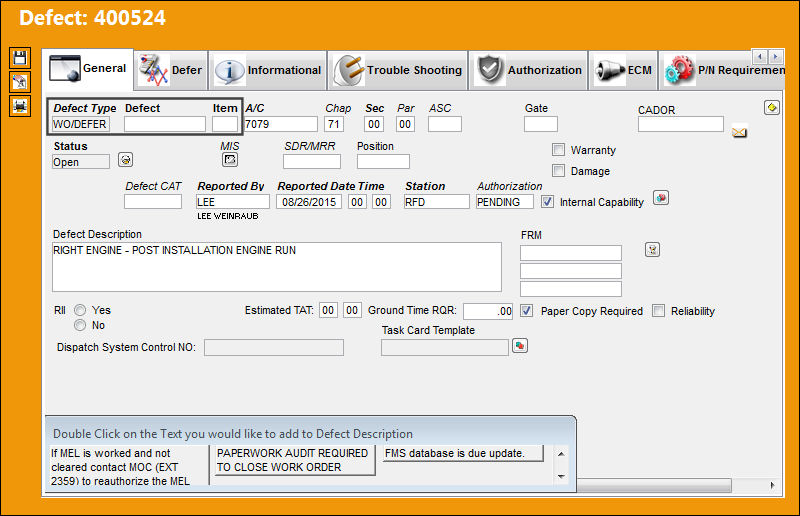Click the Reported Date Time minute field
Image resolution: width=800 pixels, height=516 pixels.
[x=381, y=202]
